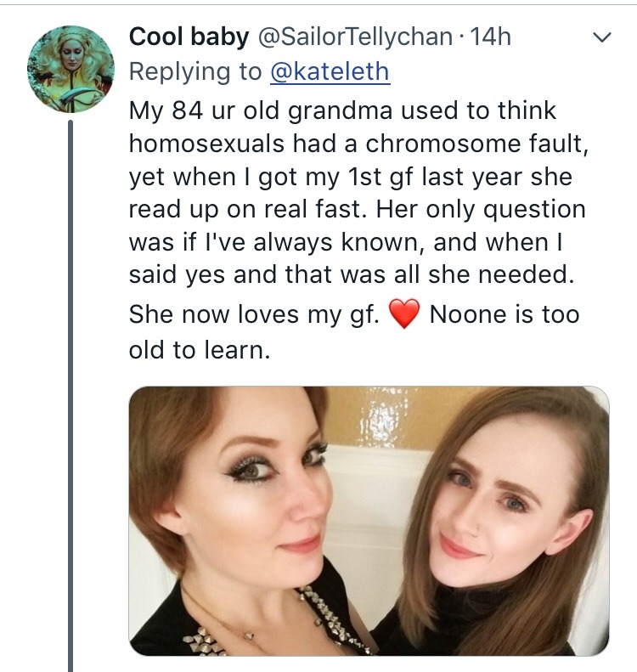
Task: Open the tweet options chevron menu
Action: [x=601, y=38]
